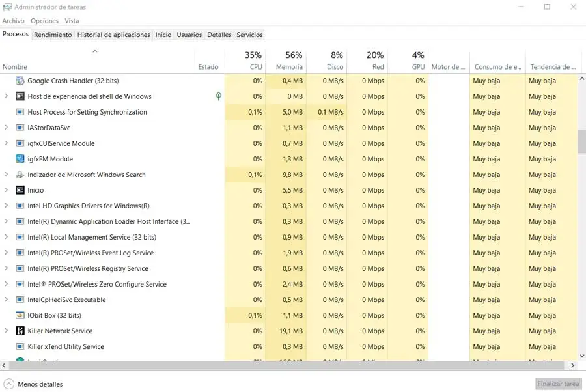Open the Servicios tab

249,35
